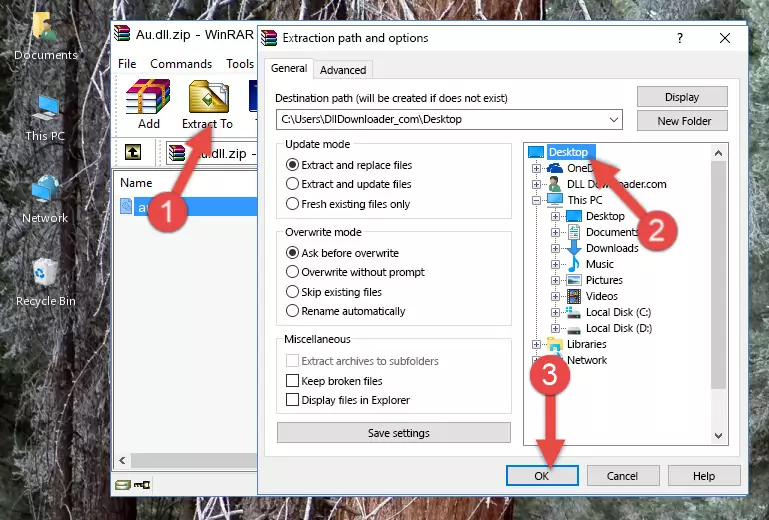Enable Display files in Explorer checkbox
Screen dimensions: 769x520
(292, 400)
